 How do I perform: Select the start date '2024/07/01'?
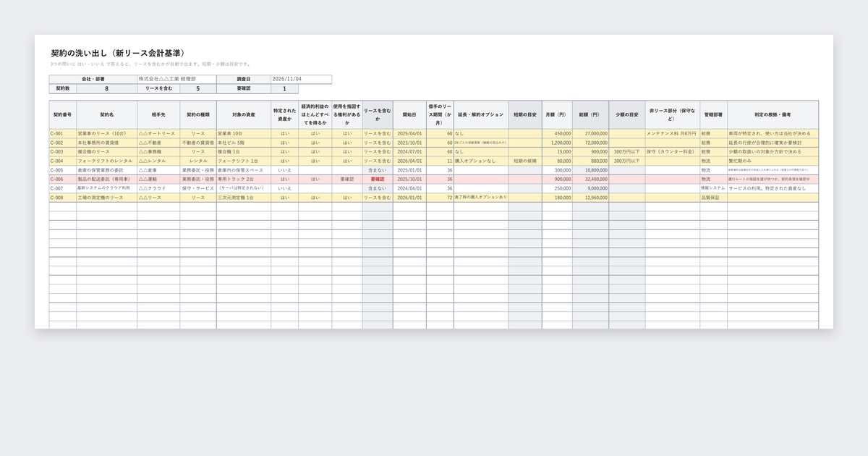point(409,152)
